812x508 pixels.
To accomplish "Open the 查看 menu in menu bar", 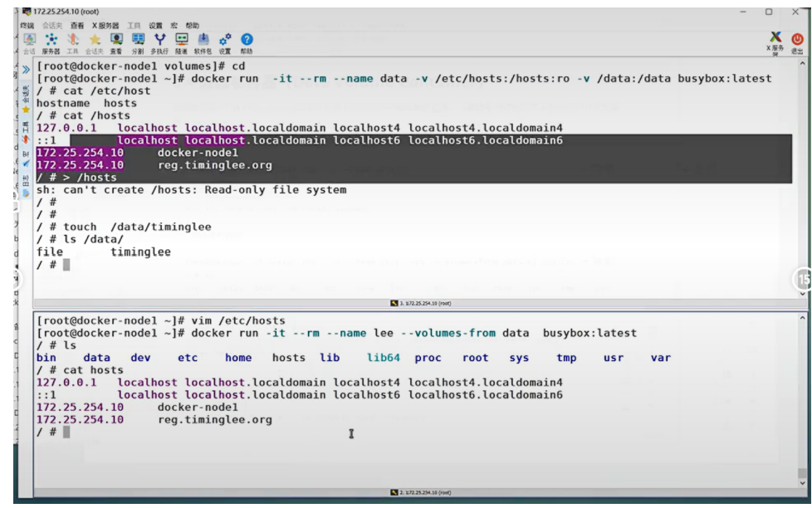I will pyautogui.click(x=77, y=26).
